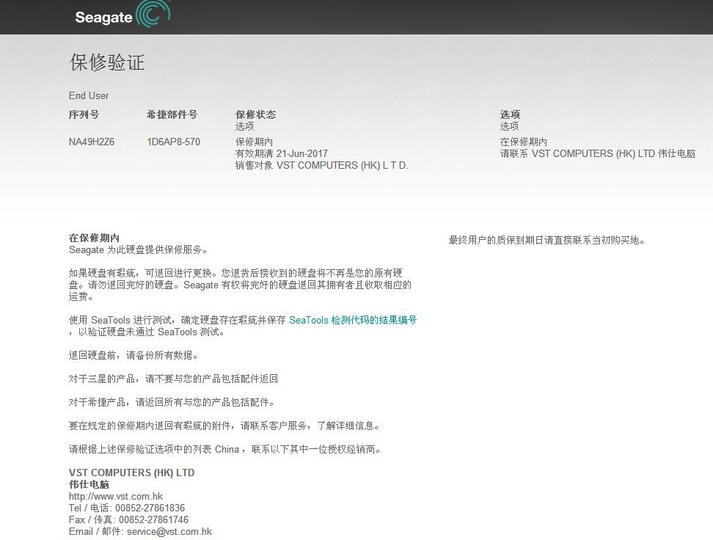Click the 序列号 column header
The height and width of the screenshot is (540, 713).
(83, 115)
